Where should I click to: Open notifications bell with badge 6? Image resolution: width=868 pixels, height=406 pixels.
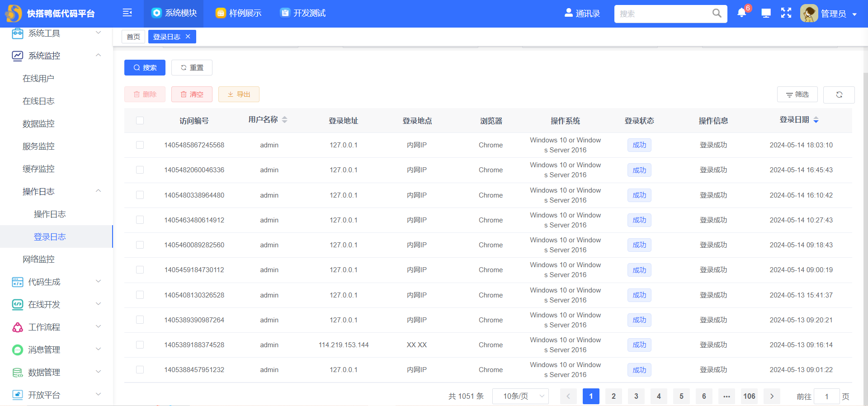coord(741,13)
